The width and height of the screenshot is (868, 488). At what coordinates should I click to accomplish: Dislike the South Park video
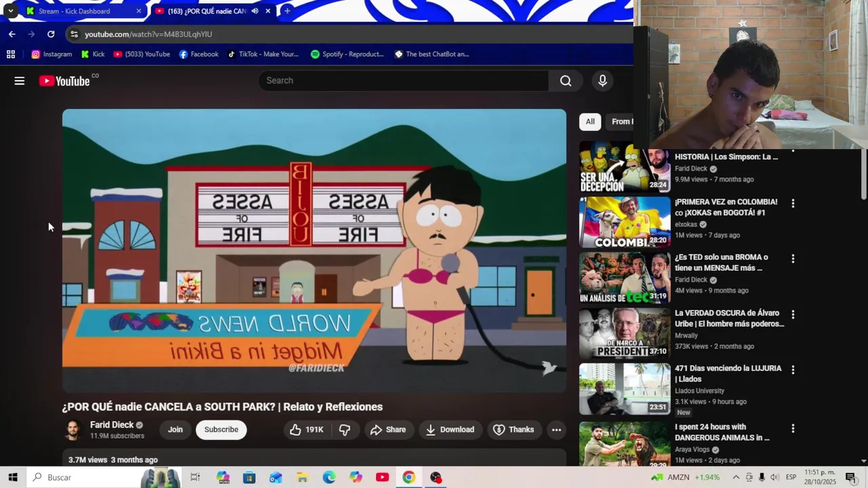click(344, 430)
